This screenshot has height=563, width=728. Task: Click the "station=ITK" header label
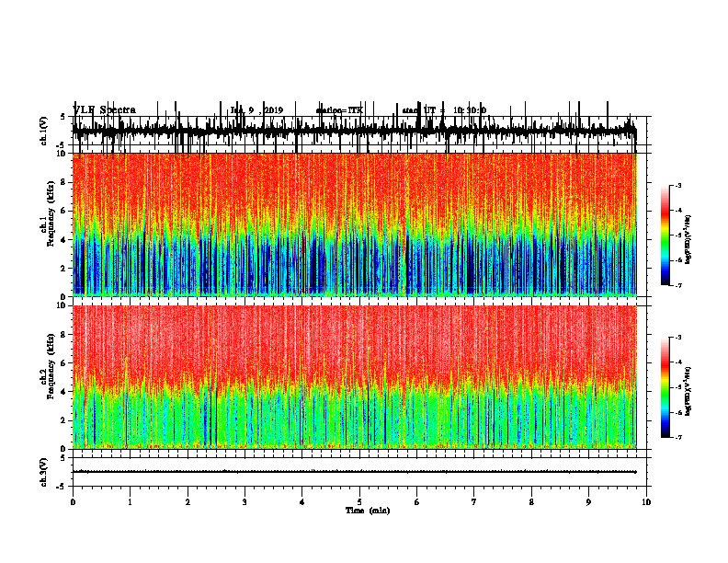pos(339,110)
